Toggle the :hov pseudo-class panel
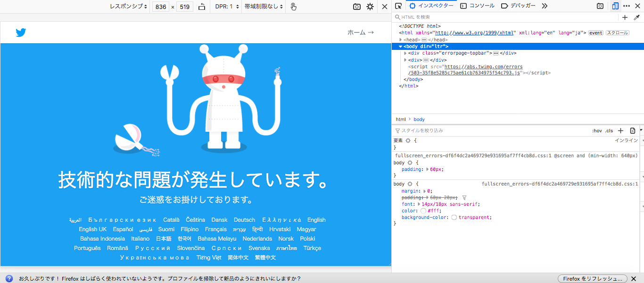This screenshot has height=283, width=644. click(597, 130)
